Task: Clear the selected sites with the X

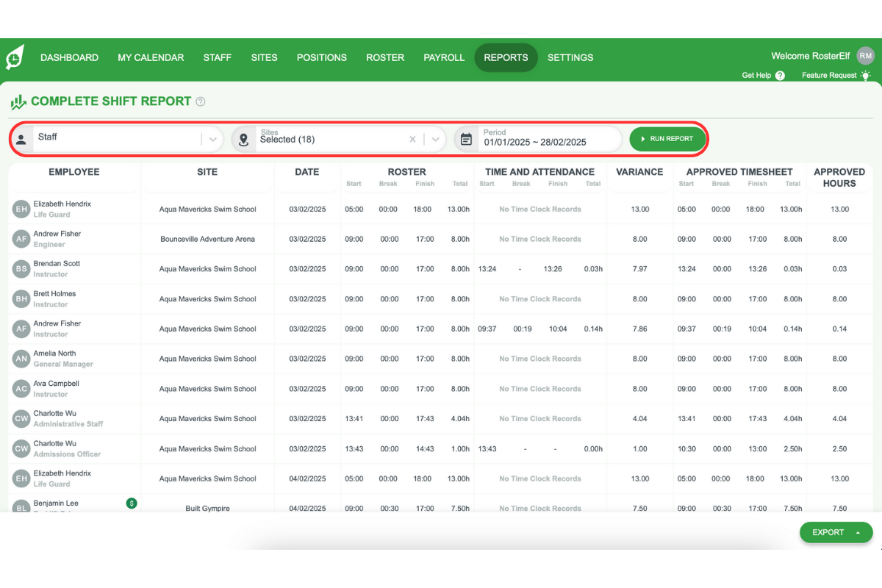Action: [412, 138]
